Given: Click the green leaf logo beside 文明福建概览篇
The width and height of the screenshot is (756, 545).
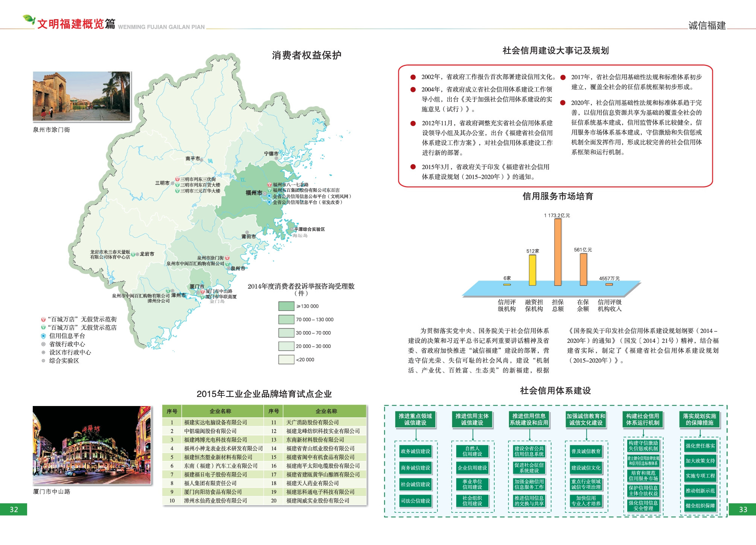Looking at the screenshot, I should (29, 19).
